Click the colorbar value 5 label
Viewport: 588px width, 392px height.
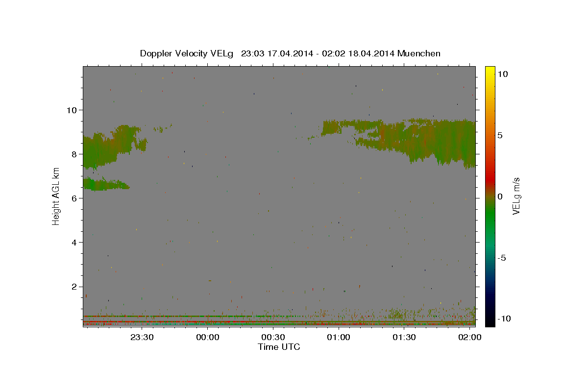pos(500,135)
